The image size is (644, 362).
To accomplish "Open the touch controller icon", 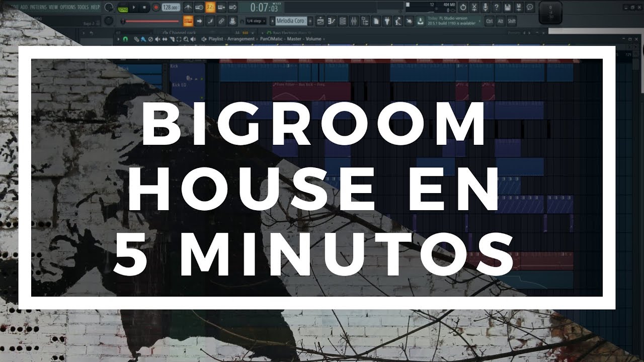I will 409,21.
